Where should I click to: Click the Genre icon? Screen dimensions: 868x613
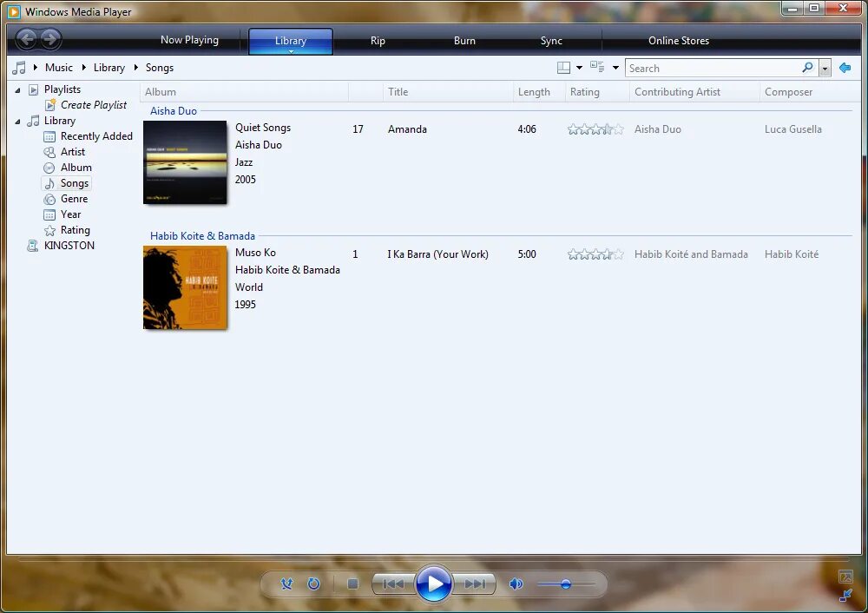click(x=49, y=199)
